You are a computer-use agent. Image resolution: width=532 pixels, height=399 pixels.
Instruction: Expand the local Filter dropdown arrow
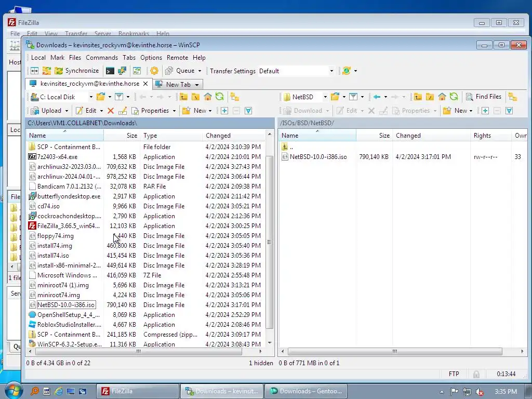(x=128, y=97)
